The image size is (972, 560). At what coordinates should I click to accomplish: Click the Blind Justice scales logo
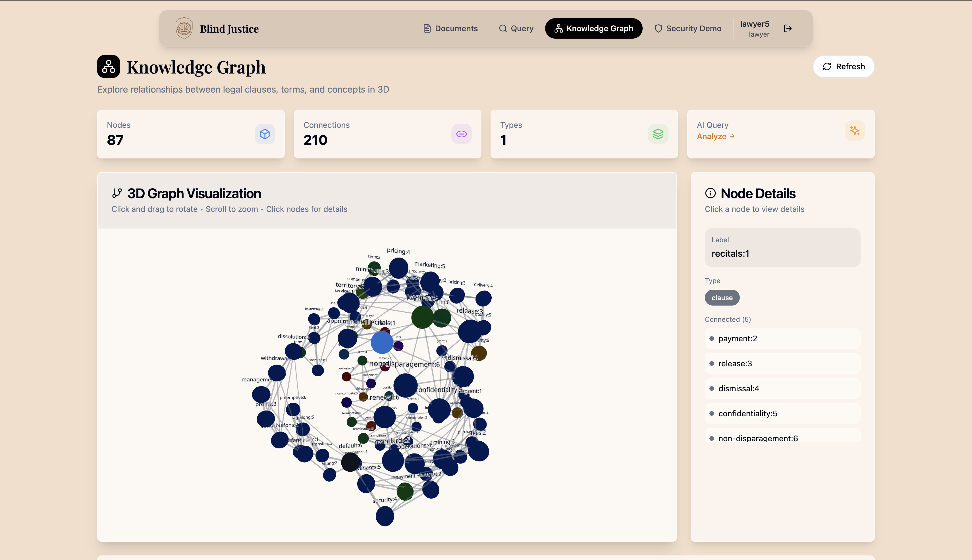[x=184, y=28]
